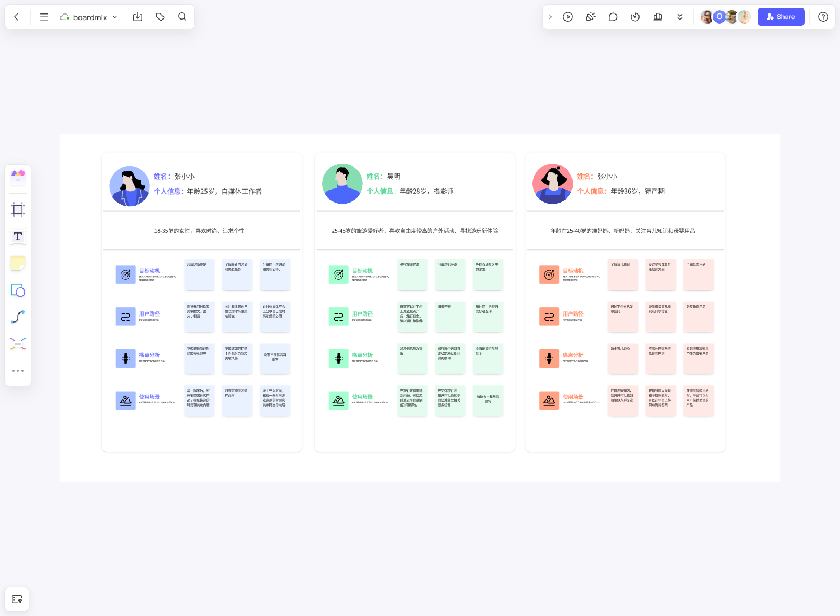
Task: Select the Mind map tool
Action: pyautogui.click(x=18, y=344)
